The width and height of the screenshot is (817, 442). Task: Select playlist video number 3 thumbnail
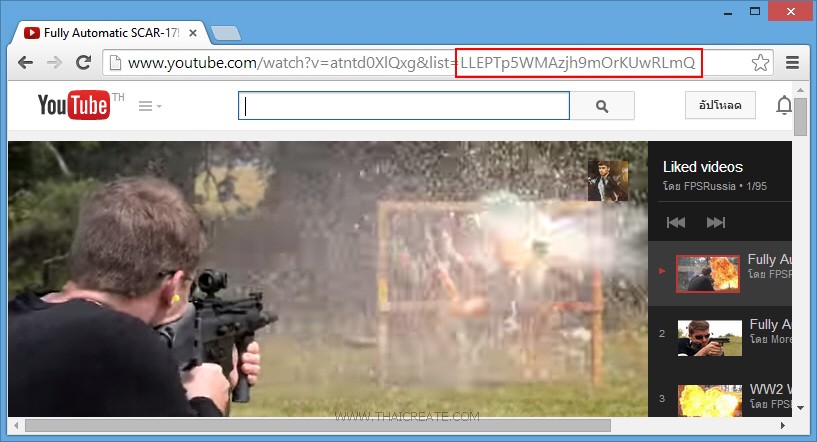[710, 400]
